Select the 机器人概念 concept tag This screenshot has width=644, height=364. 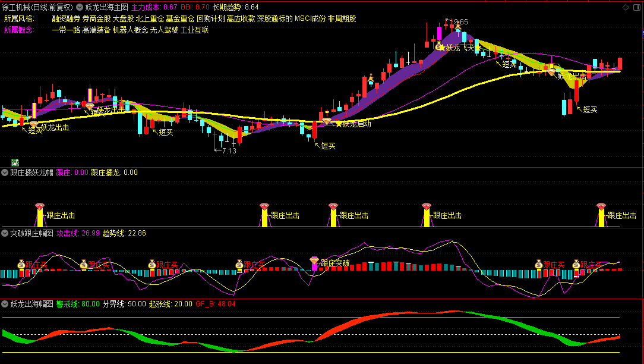tap(130, 30)
